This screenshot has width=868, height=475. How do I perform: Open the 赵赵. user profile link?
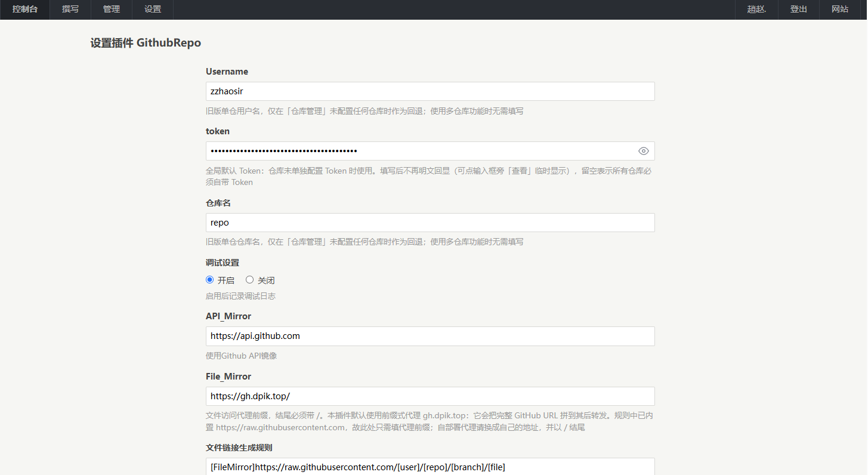(x=756, y=10)
